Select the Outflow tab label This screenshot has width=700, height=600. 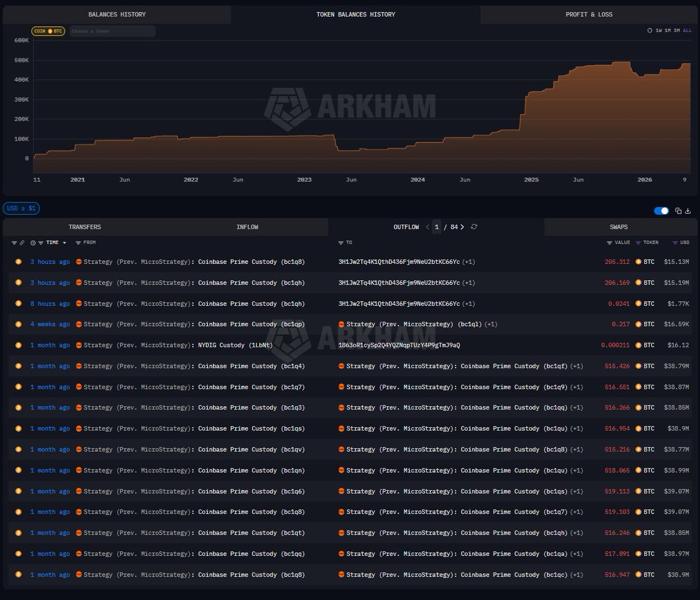[406, 227]
